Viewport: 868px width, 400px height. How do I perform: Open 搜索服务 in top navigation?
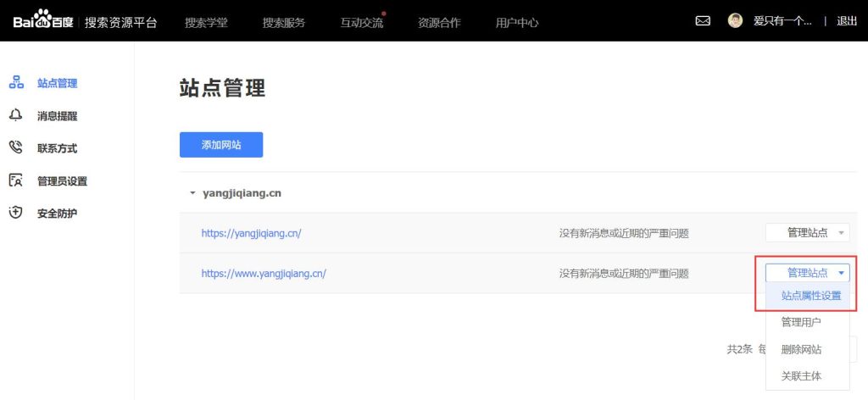pyautogui.click(x=284, y=23)
